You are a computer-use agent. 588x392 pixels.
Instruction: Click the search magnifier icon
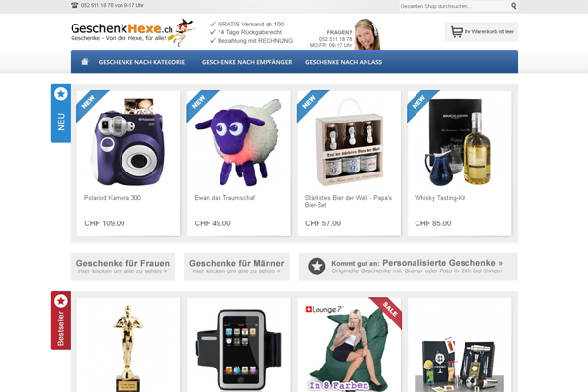coord(514,6)
